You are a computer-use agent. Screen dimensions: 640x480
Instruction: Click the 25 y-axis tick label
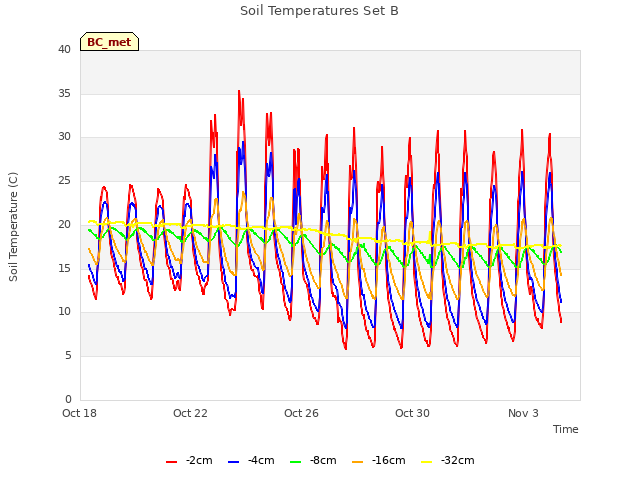(x=64, y=180)
